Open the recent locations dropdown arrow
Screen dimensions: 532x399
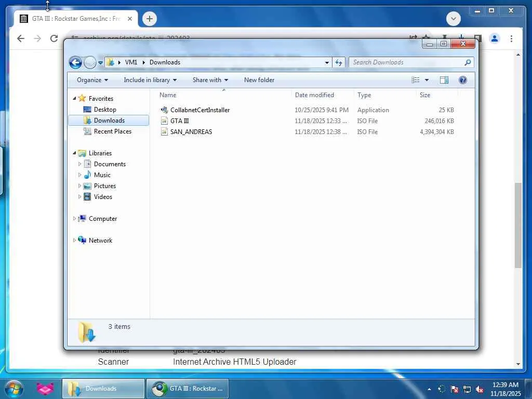(100, 63)
